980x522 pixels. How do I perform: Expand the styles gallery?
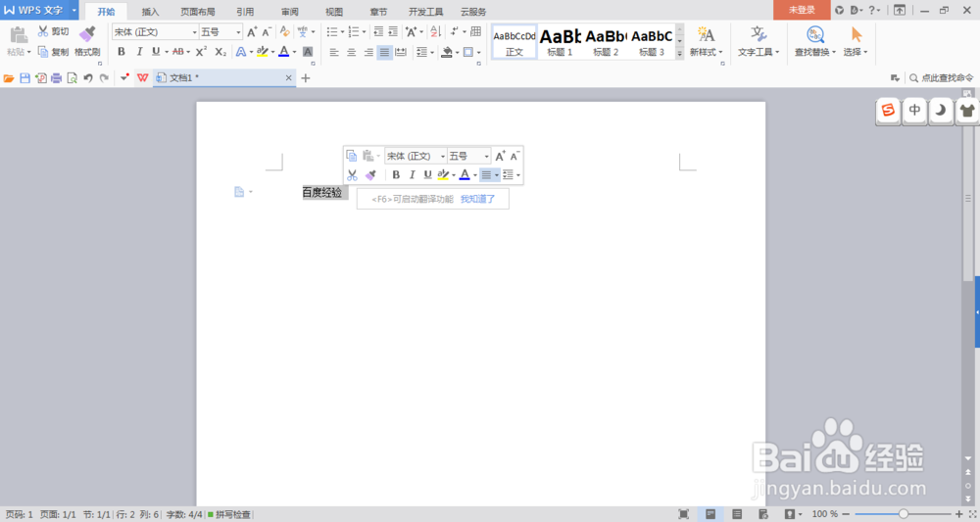(679, 54)
